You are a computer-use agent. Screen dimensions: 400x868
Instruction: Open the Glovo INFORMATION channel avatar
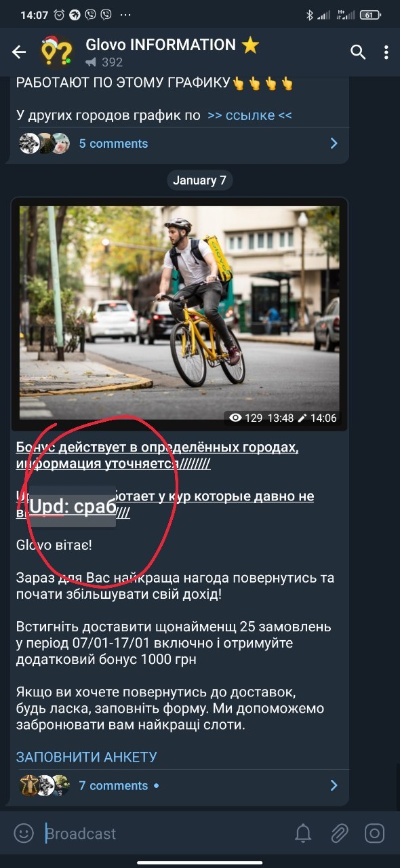click(57, 52)
